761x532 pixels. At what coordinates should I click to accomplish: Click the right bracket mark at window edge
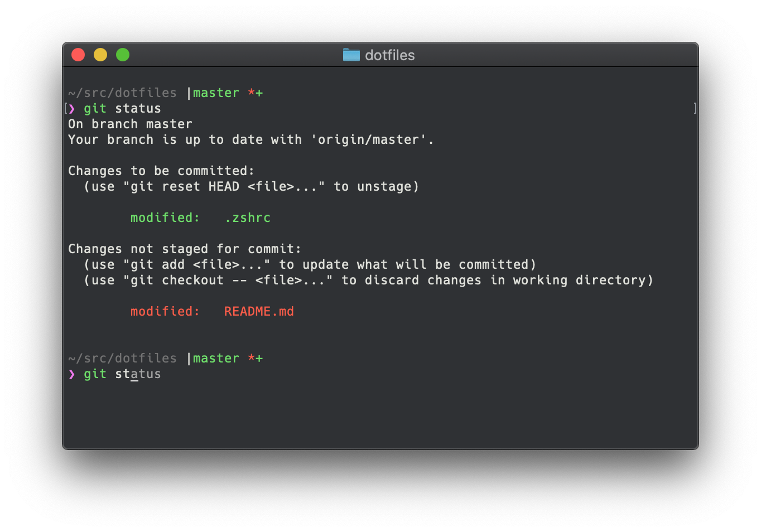click(695, 108)
